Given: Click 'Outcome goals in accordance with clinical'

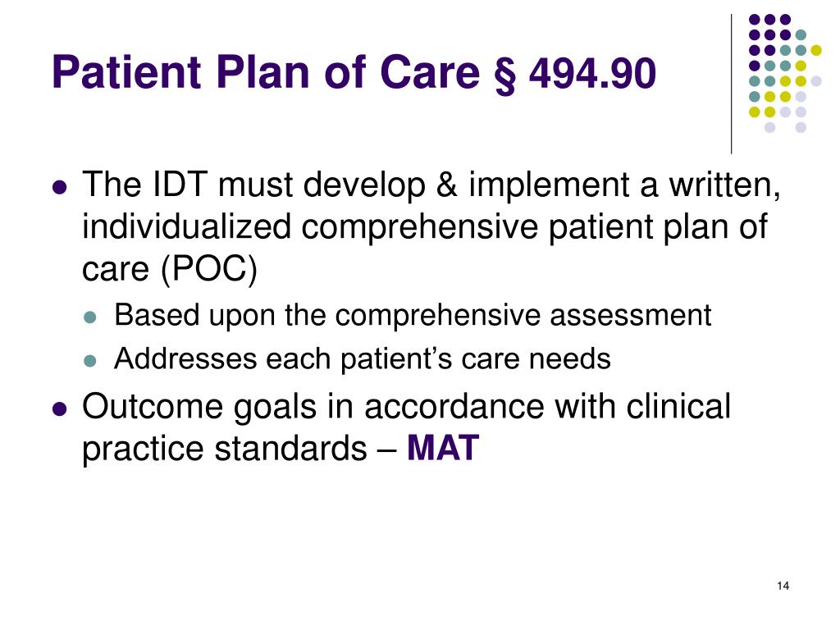Looking at the screenshot, I should click(406, 407).
